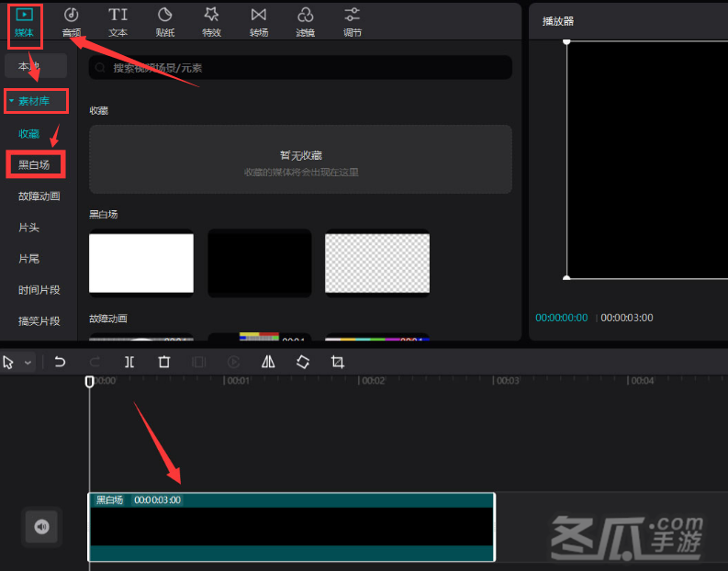Switch to the 音频 audio tab
The width and height of the screenshot is (728, 571).
pos(71,22)
